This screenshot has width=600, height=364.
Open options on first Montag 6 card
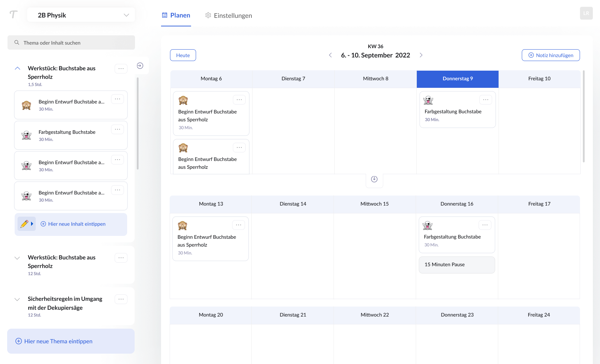[x=239, y=100]
